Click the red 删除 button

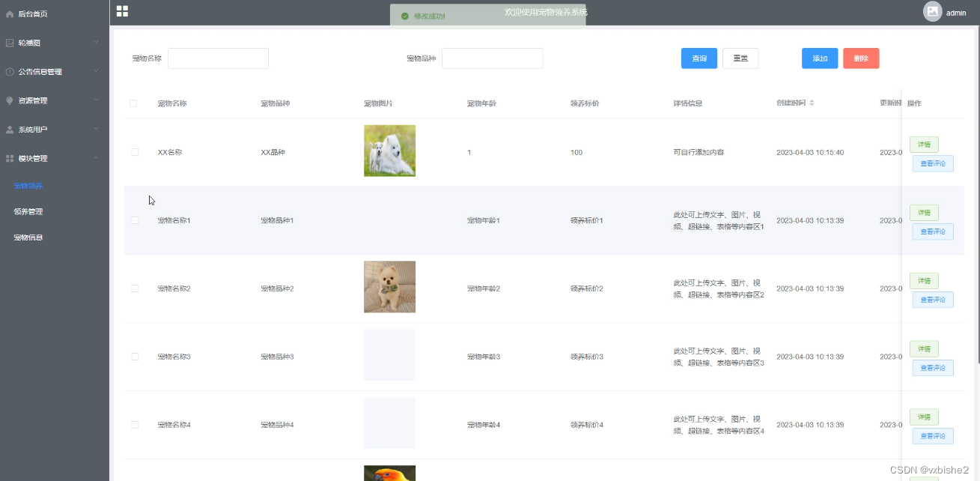pos(861,58)
